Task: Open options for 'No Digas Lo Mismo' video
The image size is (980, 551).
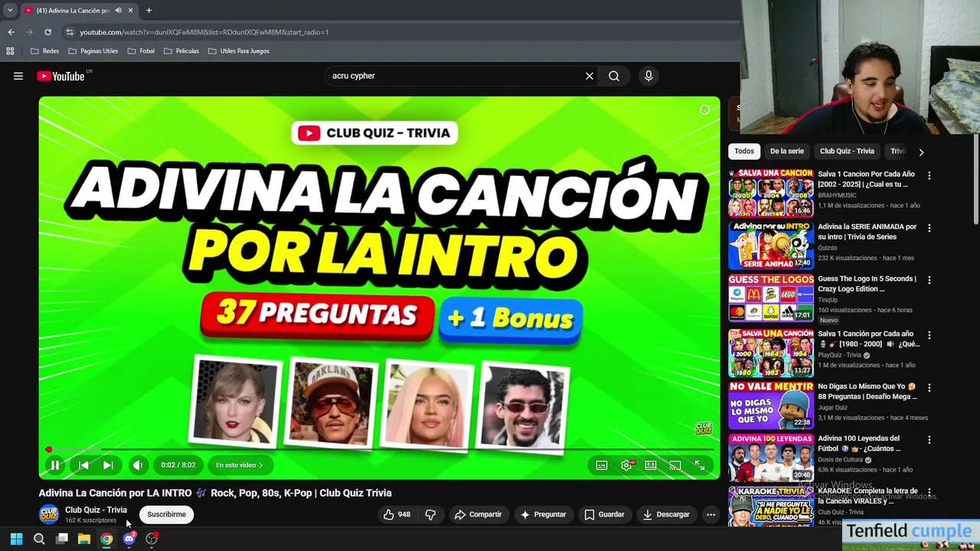Action: pos(929,388)
